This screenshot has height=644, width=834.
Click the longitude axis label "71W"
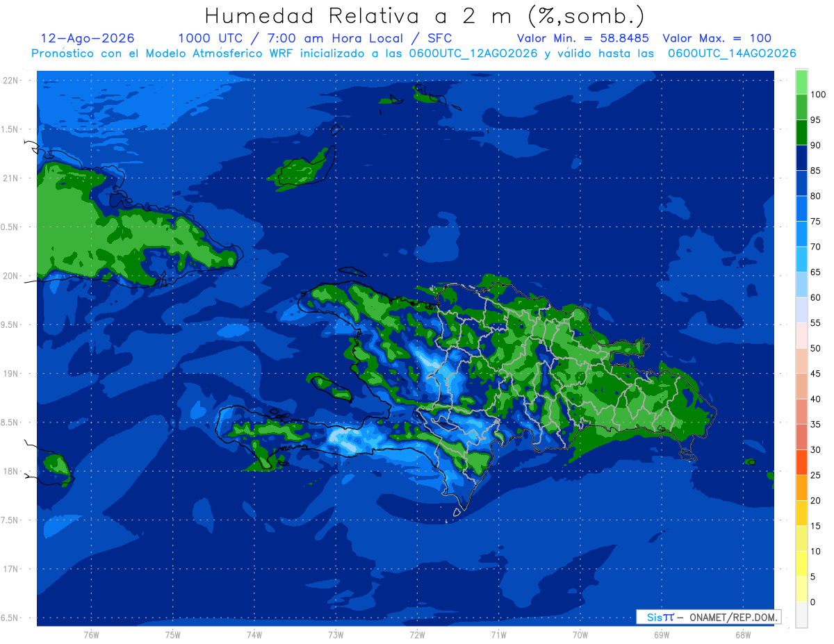(498, 635)
